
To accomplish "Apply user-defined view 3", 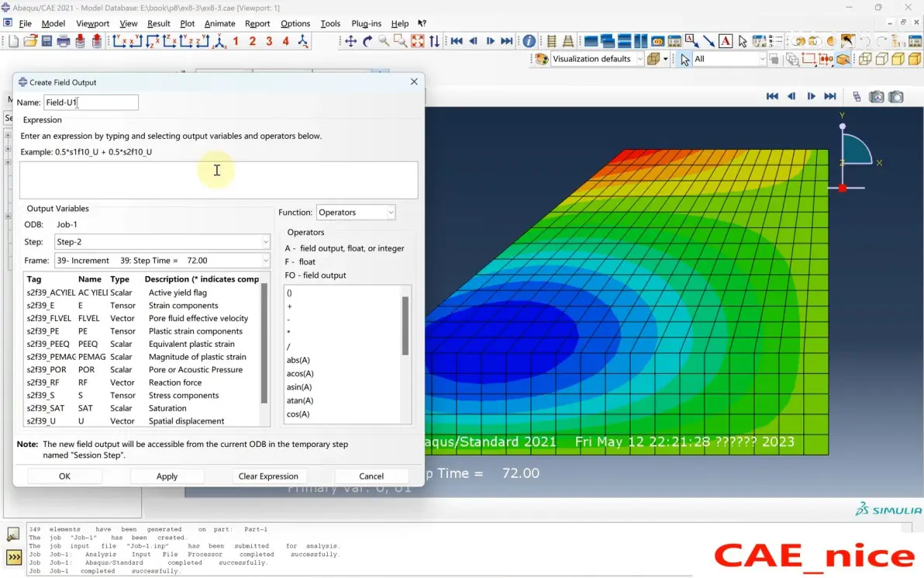I will point(269,41).
